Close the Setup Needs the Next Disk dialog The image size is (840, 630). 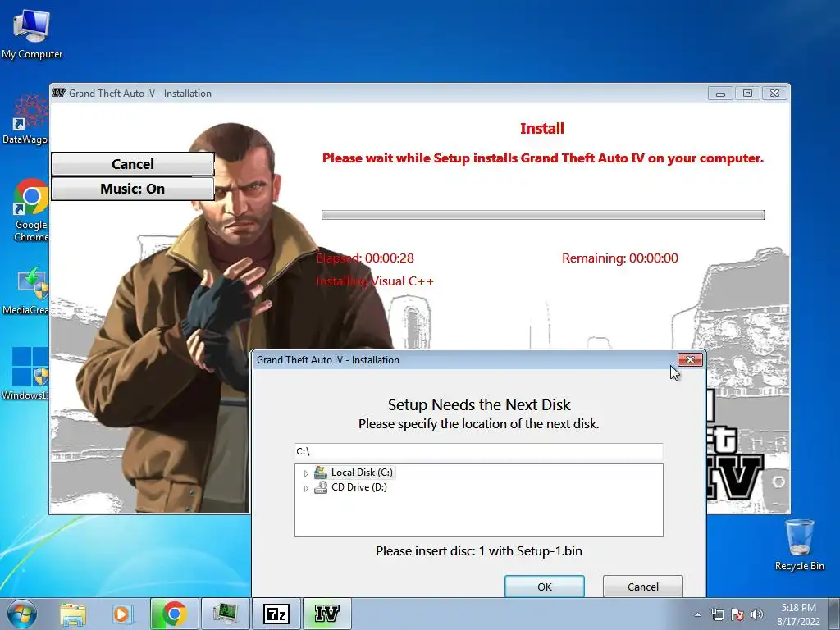coord(690,360)
